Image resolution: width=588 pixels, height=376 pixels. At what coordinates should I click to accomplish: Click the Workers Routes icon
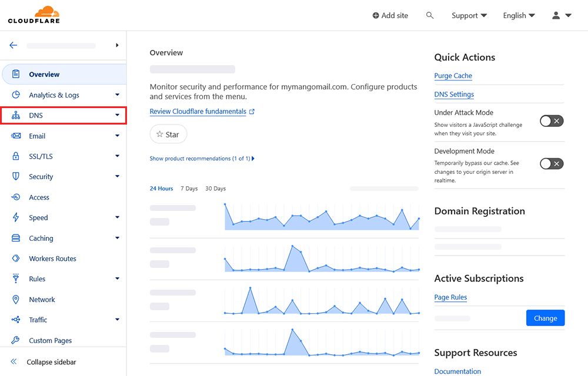point(16,258)
